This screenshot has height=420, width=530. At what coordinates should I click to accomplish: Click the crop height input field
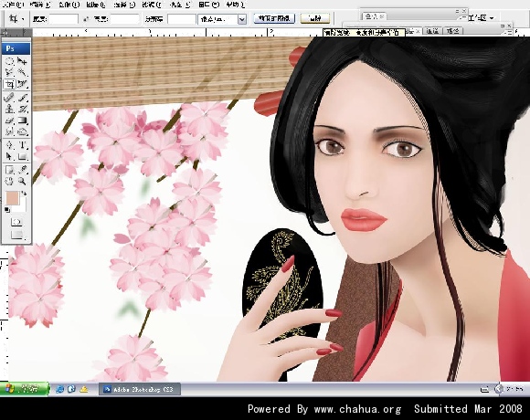[124, 19]
